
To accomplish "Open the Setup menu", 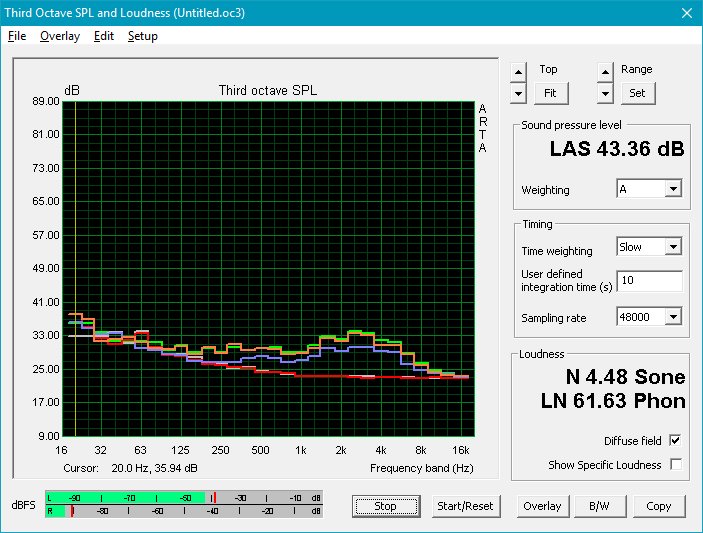I will pyautogui.click(x=143, y=36).
